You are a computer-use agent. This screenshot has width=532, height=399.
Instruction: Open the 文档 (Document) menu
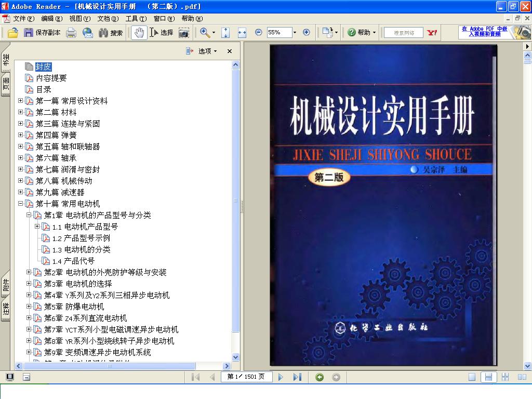[x=108, y=19]
